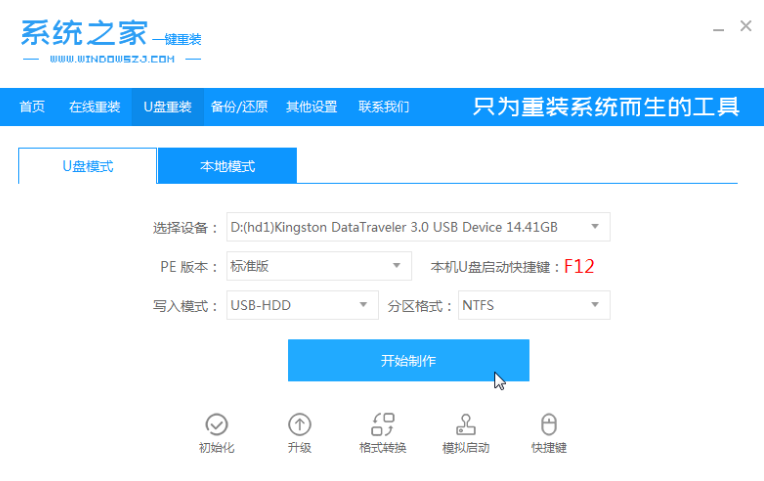The image size is (764, 481).
Task: Click the 初始化 initialize icon
Action: tap(216, 424)
